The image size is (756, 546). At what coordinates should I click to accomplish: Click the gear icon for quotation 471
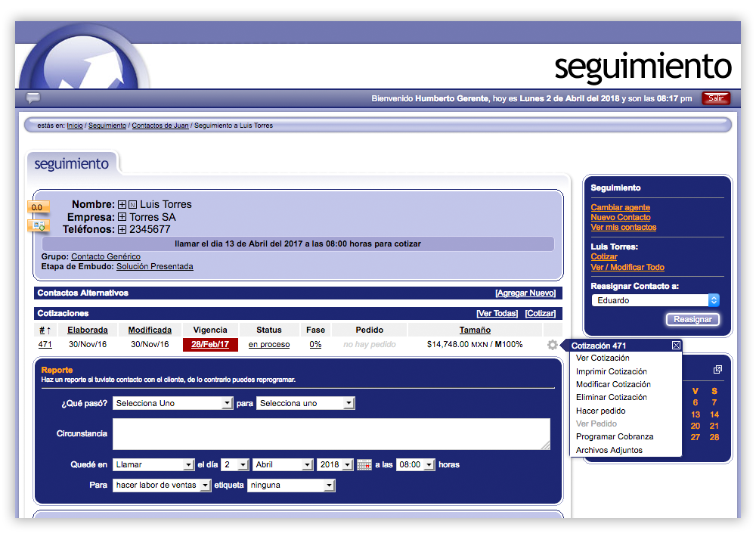click(552, 345)
